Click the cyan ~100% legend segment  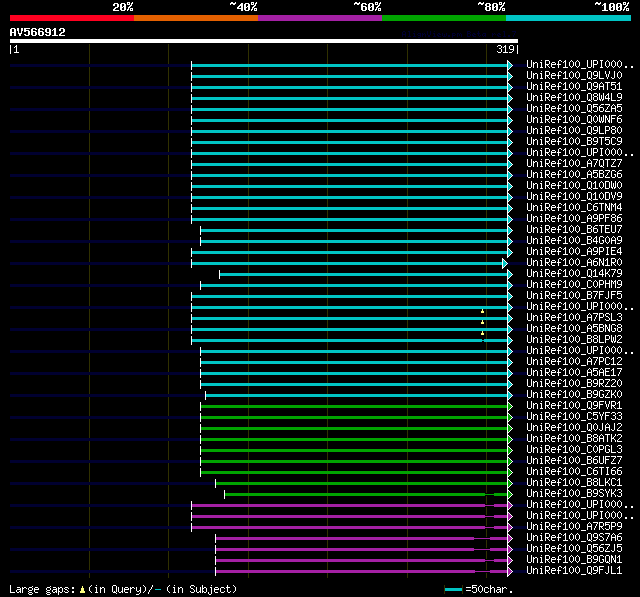point(567,17)
